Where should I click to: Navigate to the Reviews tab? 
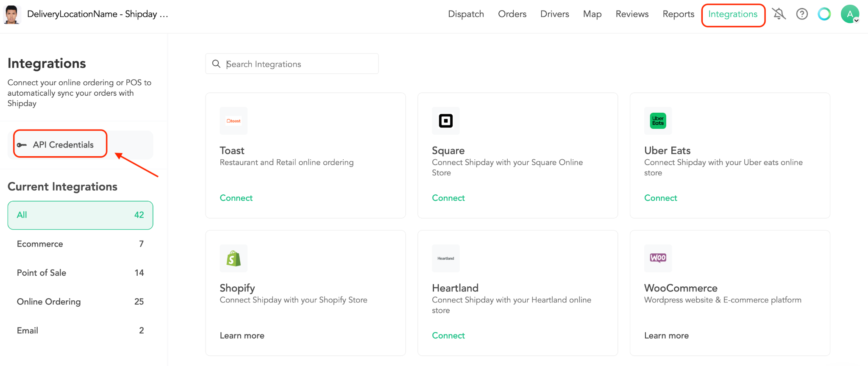coord(632,14)
